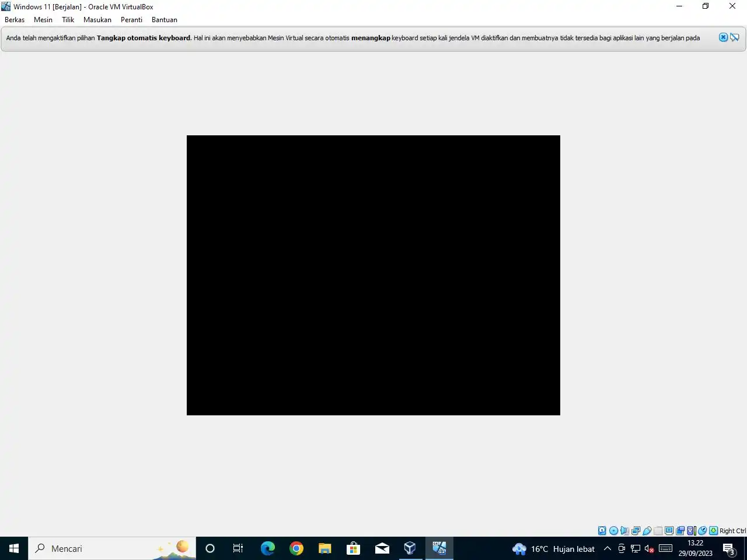Open Microsoft Store from the taskbar
The width and height of the screenshot is (747, 560).
tap(353, 548)
